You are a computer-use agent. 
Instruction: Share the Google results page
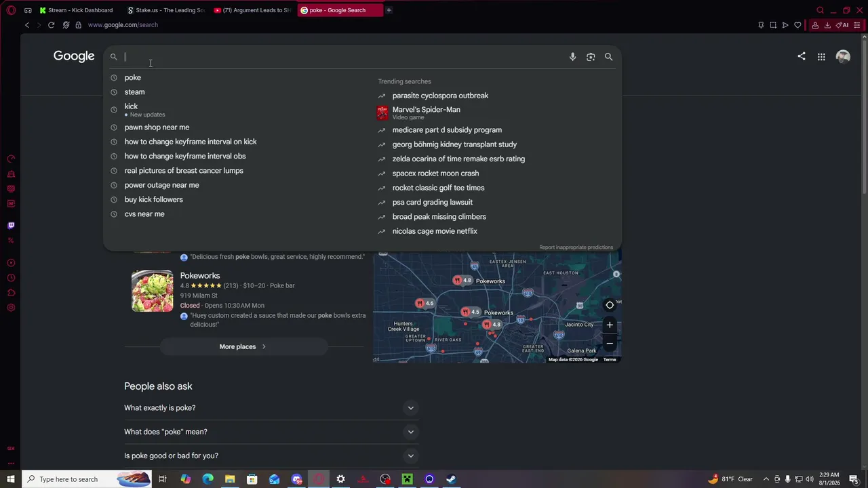click(x=802, y=56)
